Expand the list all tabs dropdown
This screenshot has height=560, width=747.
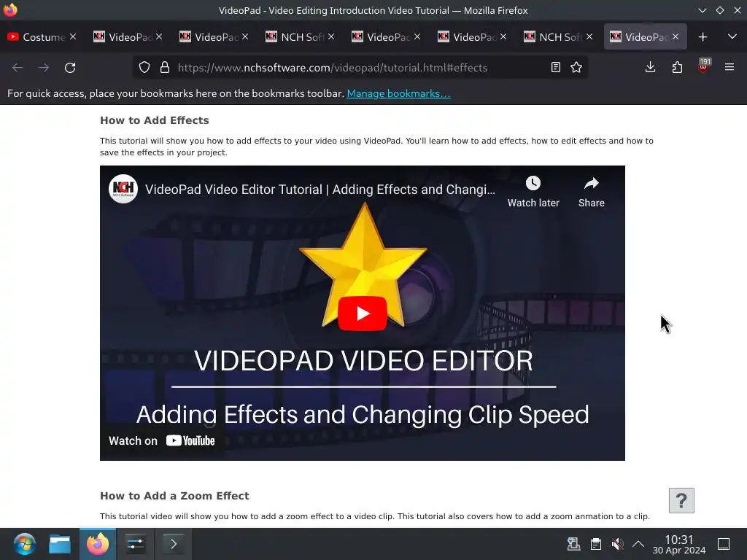pos(732,36)
